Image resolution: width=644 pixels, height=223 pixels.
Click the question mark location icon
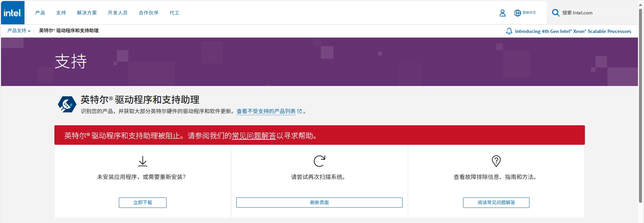click(496, 161)
